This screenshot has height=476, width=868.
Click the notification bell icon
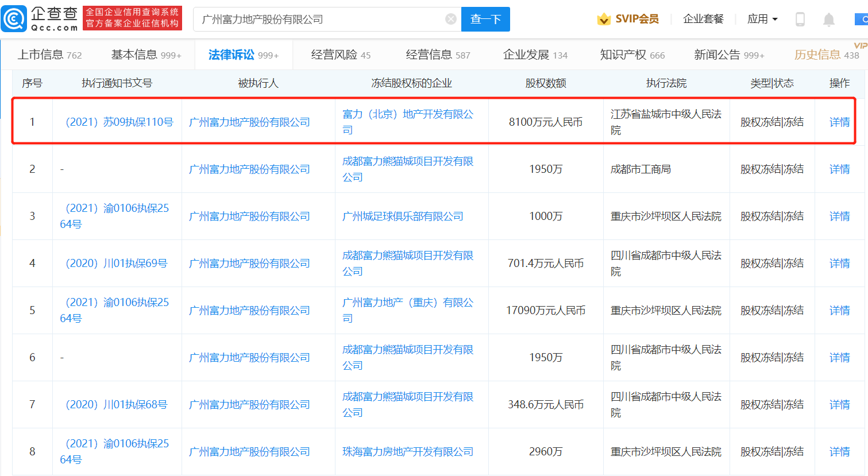click(829, 19)
